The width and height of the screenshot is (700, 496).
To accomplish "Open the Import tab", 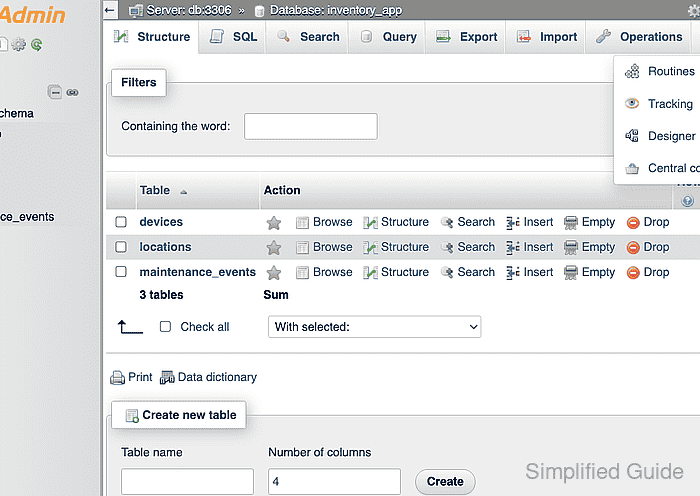I will (546, 37).
